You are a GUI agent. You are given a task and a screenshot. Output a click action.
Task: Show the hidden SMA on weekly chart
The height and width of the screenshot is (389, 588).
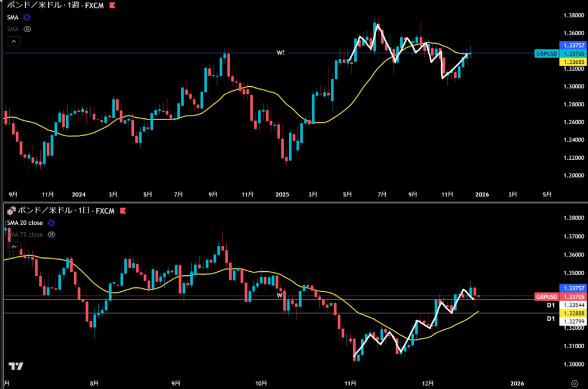pos(27,28)
